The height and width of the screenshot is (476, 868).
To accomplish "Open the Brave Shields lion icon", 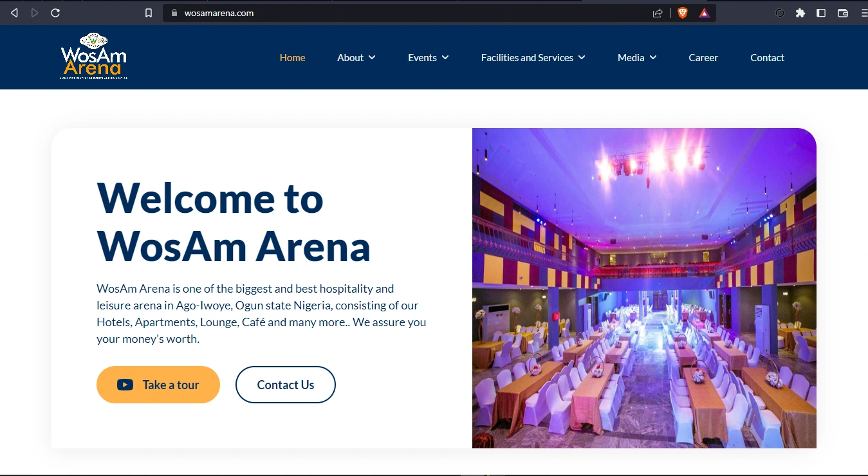I will click(683, 13).
